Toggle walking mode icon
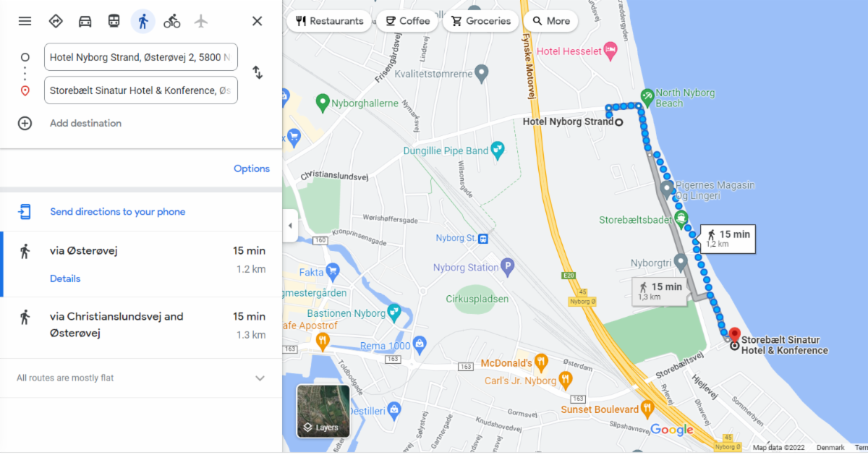Viewport: 868px width, 455px height. click(142, 21)
